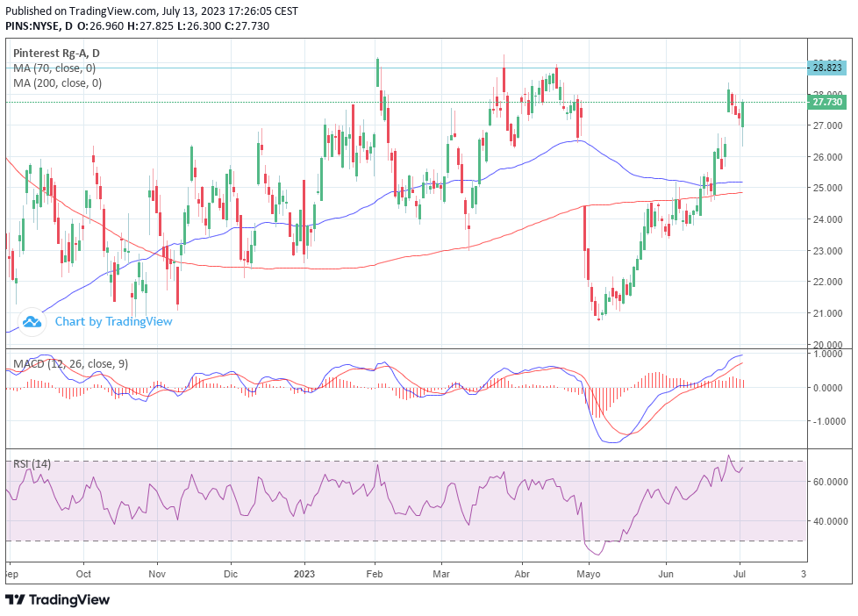This screenshot has width=858, height=616.
Task: Click the 'PINS:NYSE, D' OHLC header text
Action: point(138,25)
